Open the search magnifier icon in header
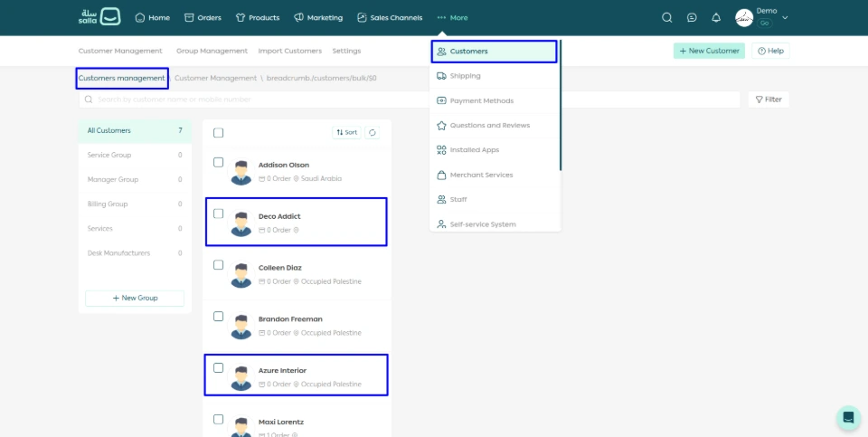This screenshot has width=868, height=437. coord(667,17)
